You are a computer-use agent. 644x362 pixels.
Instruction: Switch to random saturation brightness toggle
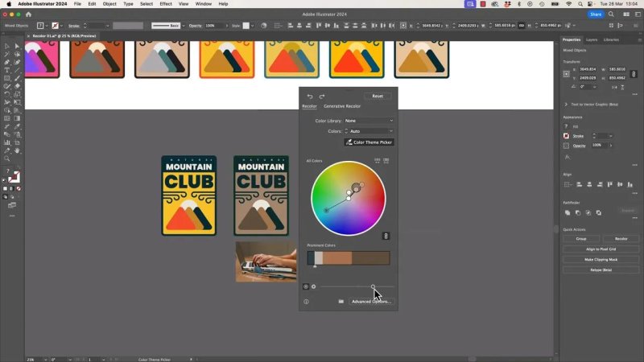point(386,161)
